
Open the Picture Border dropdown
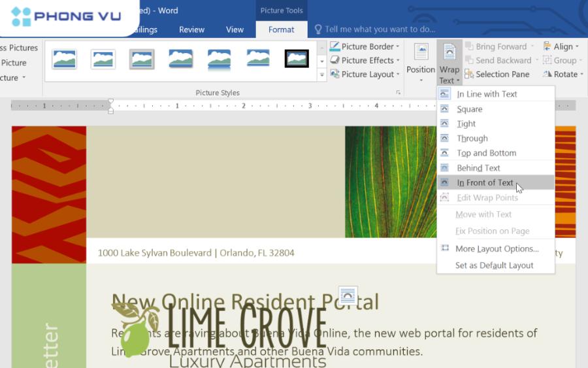pyautogui.click(x=366, y=46)
